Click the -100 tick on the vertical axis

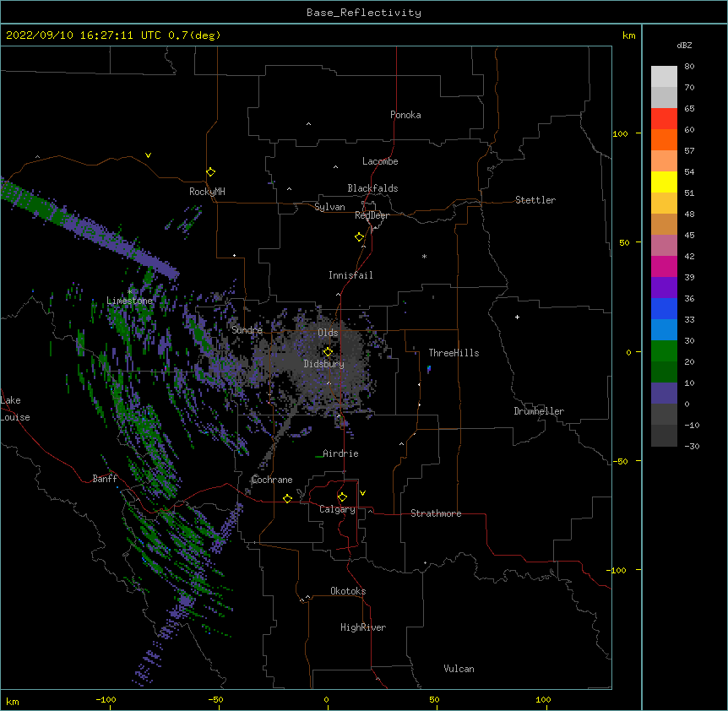[x=617, y=570]
